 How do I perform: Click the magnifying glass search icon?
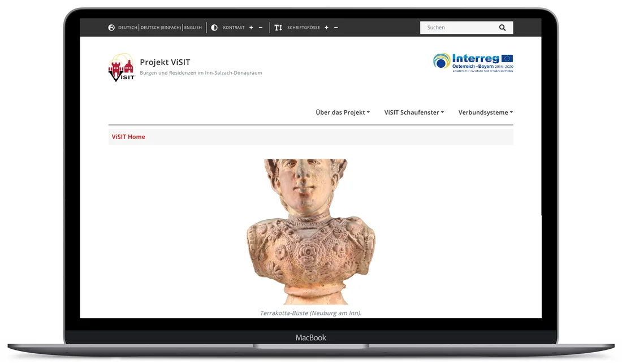(x=503, y=28)
